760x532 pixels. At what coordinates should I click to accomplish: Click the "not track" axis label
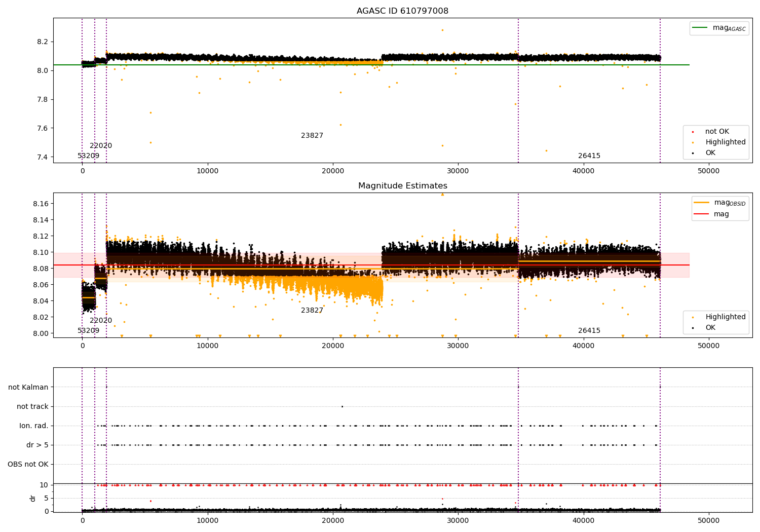click(32, 406)
